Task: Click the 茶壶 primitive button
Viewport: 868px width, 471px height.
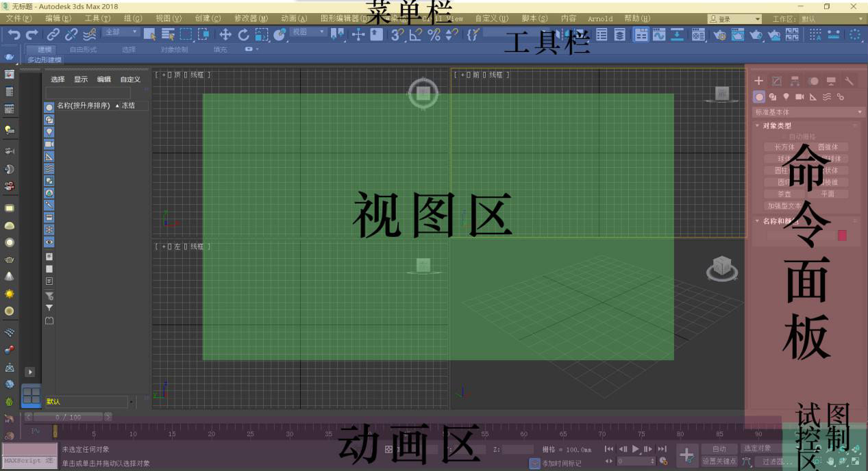Action: point(784,194)
